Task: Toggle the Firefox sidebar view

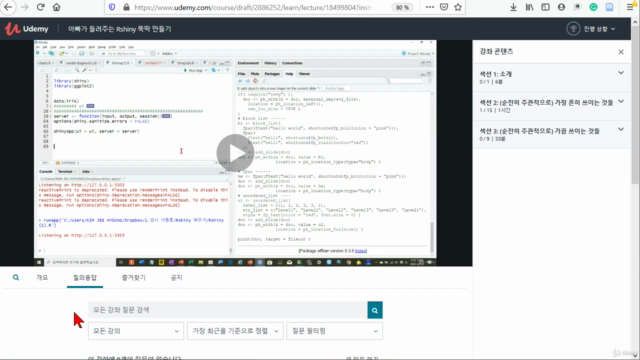Action: click(x=545, y=7)
